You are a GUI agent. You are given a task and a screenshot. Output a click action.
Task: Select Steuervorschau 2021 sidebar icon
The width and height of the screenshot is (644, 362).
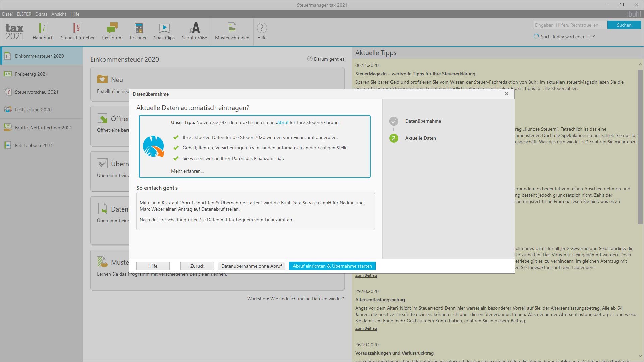click(7, 92)
